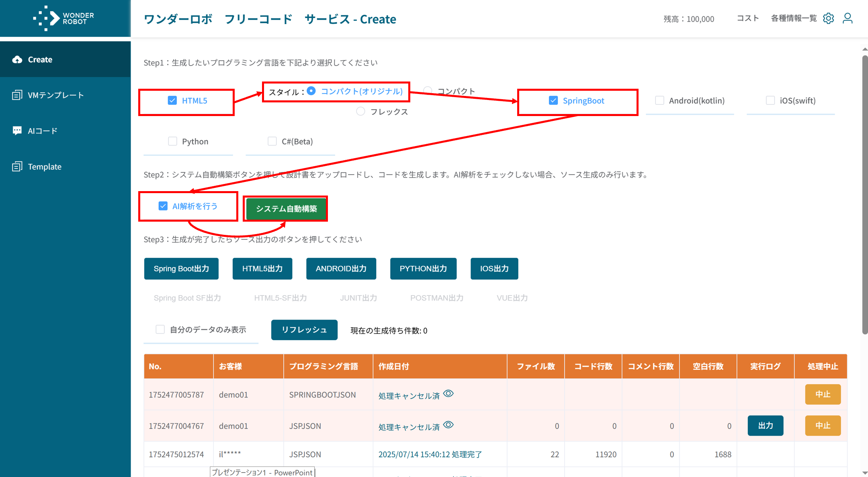868x477 pixels.
Task: Select the コンパクト(オリジナル) style radio
Action: [x=311, y=91]
